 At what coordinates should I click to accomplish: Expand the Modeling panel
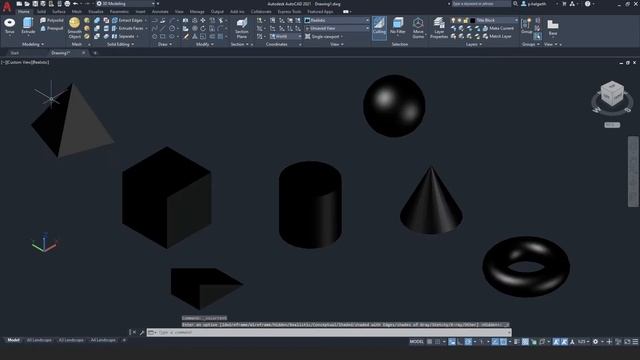coord(33,44)
